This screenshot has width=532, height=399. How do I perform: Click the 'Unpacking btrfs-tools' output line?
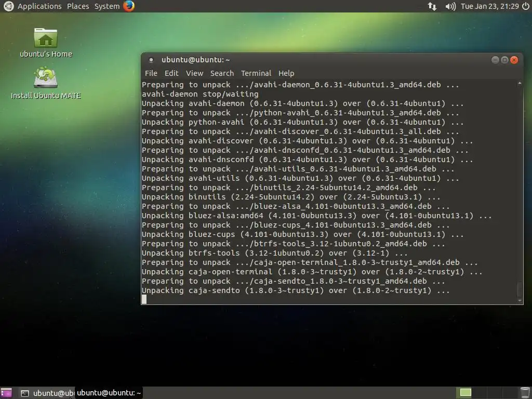pyautogui.click(x=275, y=253)
